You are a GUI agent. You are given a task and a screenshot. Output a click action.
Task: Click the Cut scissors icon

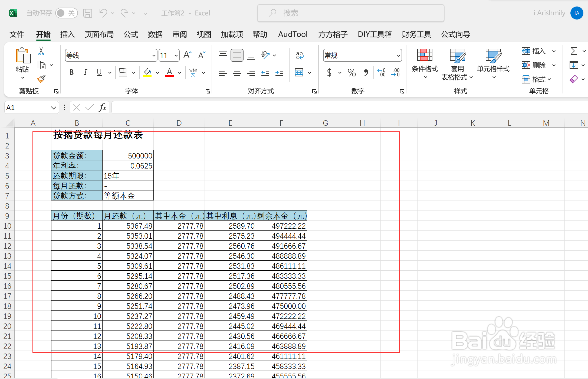click(41, 51)
